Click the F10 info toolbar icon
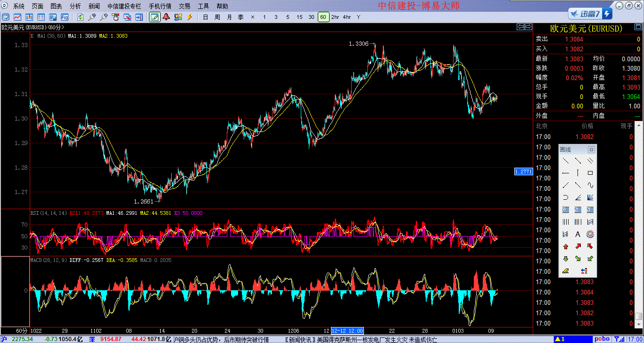The height and width of the screenshot is (343, 644). 64,17
